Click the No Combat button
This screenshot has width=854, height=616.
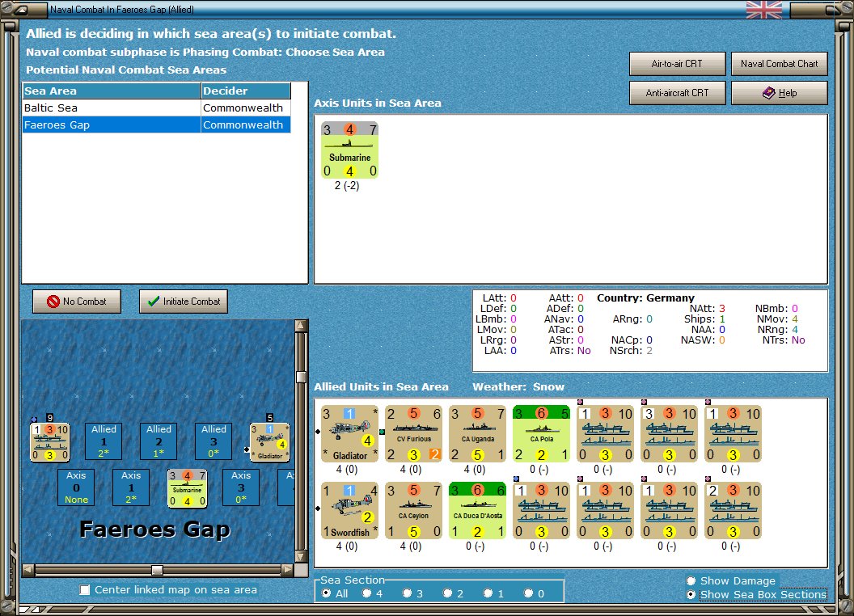77,302
